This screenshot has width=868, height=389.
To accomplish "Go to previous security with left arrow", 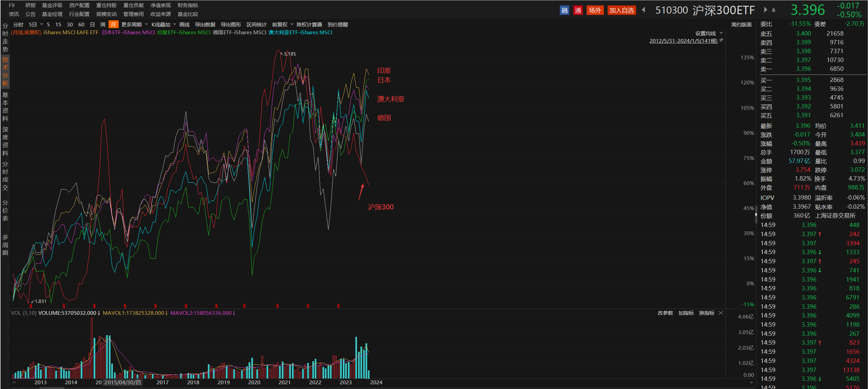I will 643,10.
